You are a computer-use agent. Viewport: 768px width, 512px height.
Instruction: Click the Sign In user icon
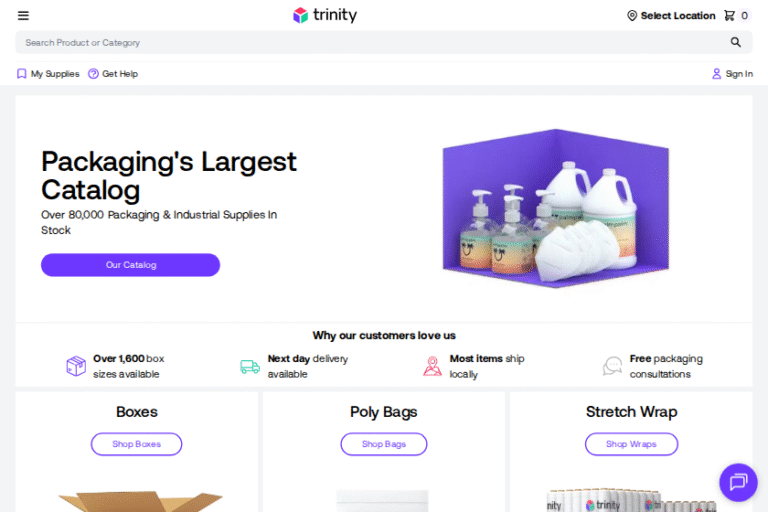(716, 73)
